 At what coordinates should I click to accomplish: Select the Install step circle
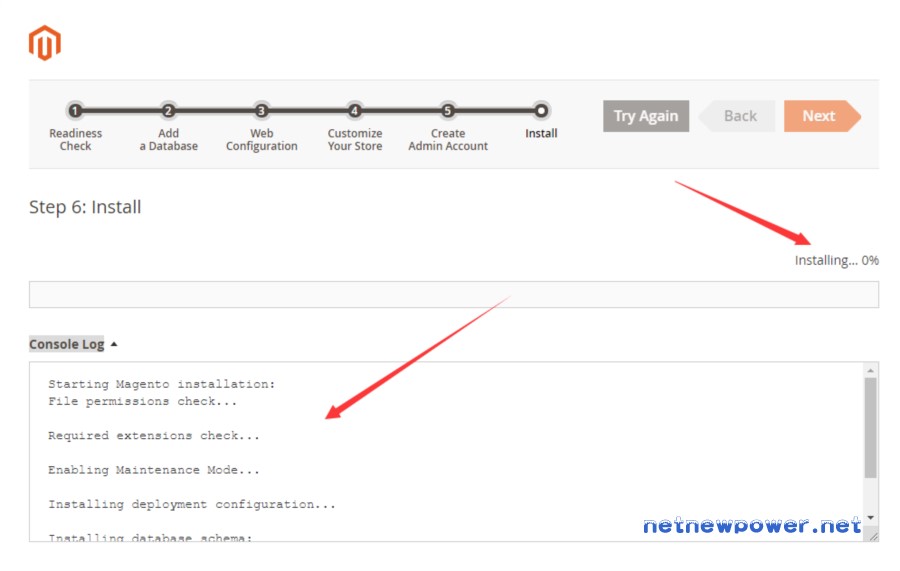pos(541,110)
